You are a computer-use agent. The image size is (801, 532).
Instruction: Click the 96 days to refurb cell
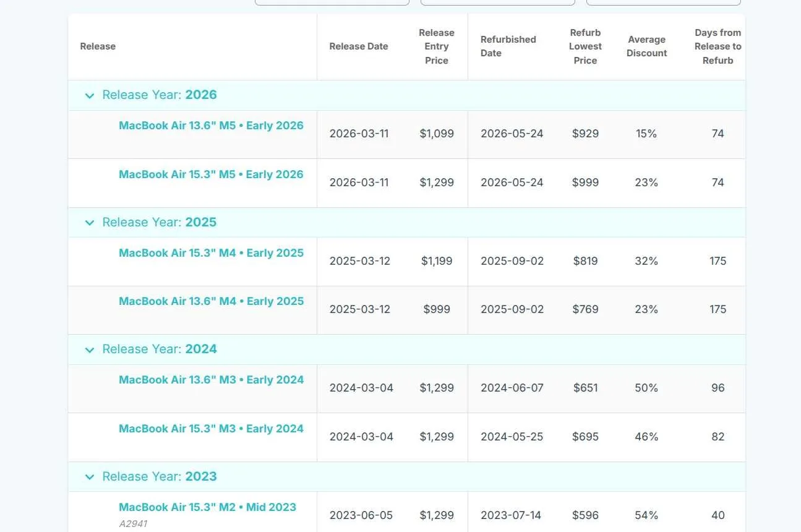pos(717,388)
